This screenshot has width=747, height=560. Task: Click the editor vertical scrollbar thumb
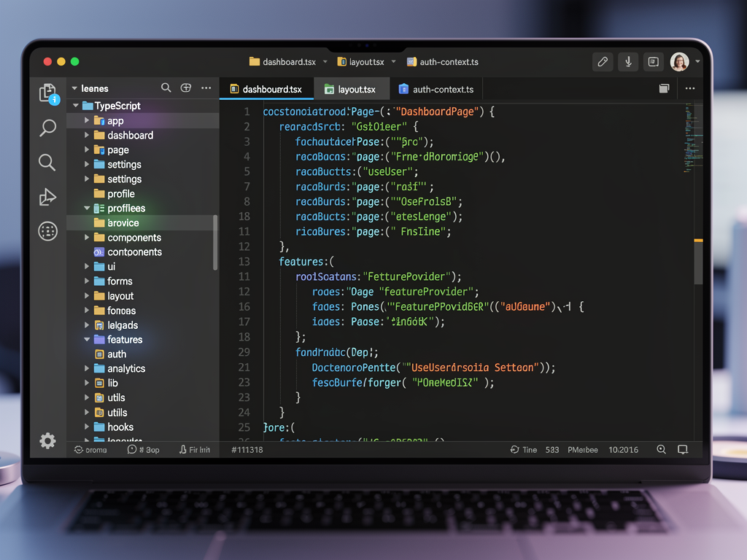click(698, 262)
